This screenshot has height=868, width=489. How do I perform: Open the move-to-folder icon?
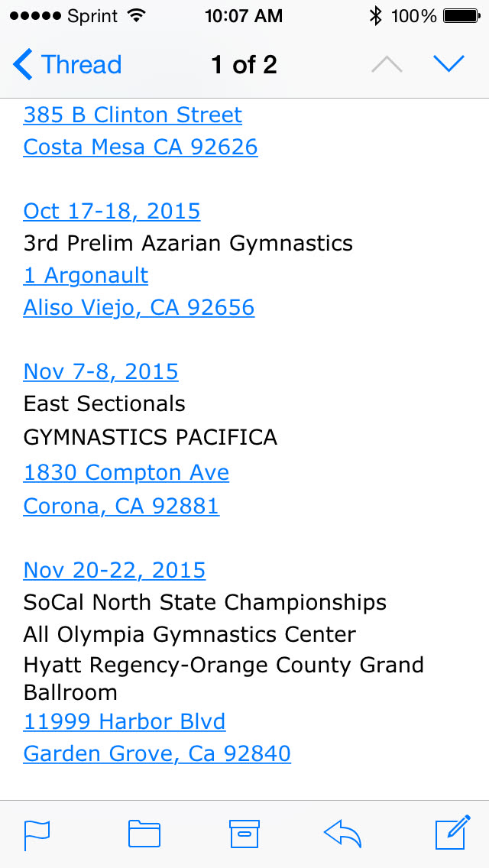click(x=144, y=834)
